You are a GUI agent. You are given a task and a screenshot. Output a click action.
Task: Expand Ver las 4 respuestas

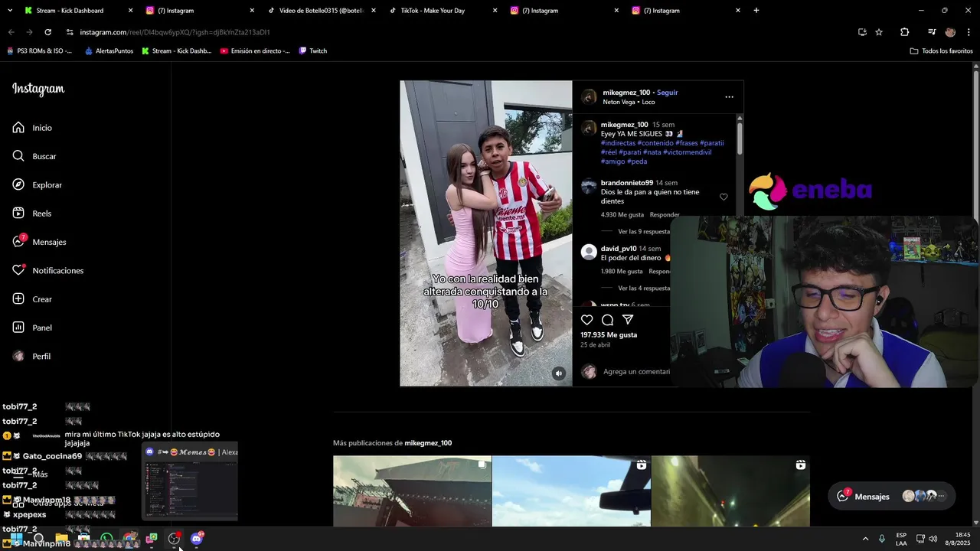(x=644, y=289)
